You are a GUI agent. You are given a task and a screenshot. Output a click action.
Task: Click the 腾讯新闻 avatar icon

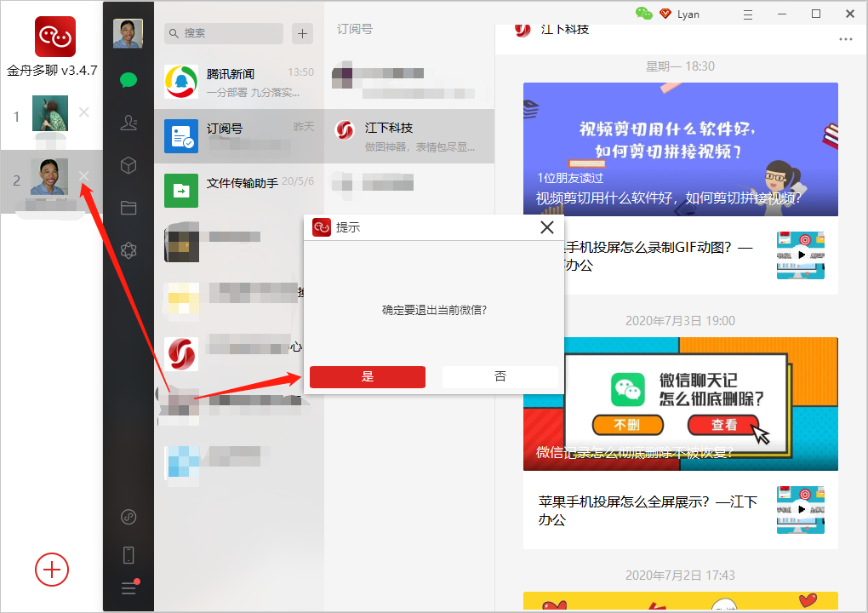click(181, 82)
